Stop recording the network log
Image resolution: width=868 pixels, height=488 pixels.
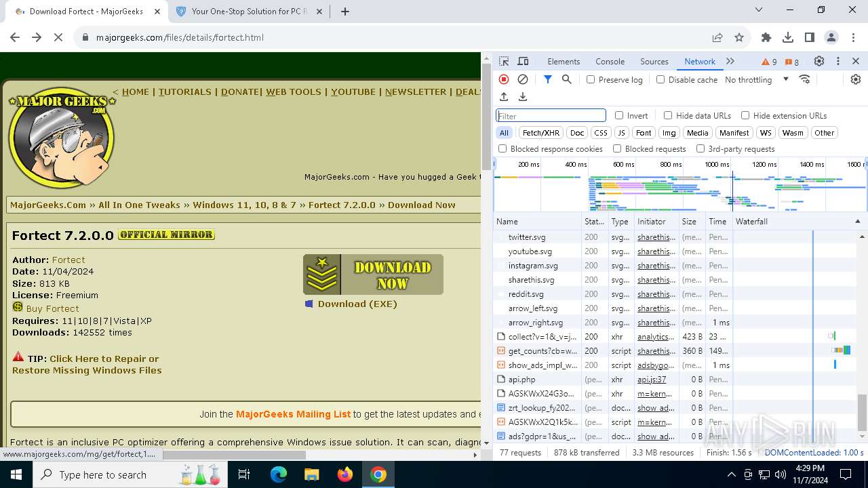tap(504, 79)
